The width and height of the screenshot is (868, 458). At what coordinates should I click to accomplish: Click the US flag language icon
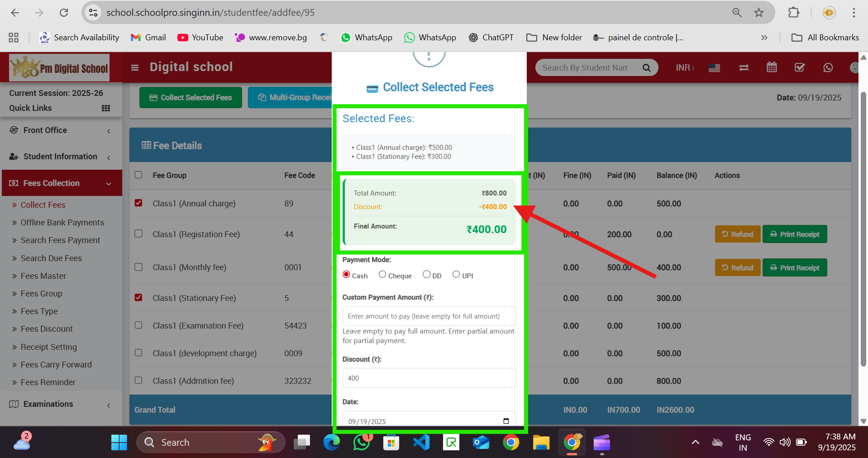pos(714,68)
